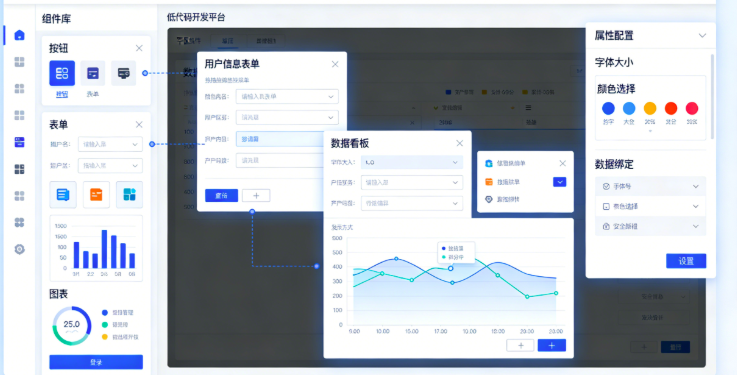Close the 数据看板 dialog

460,143
